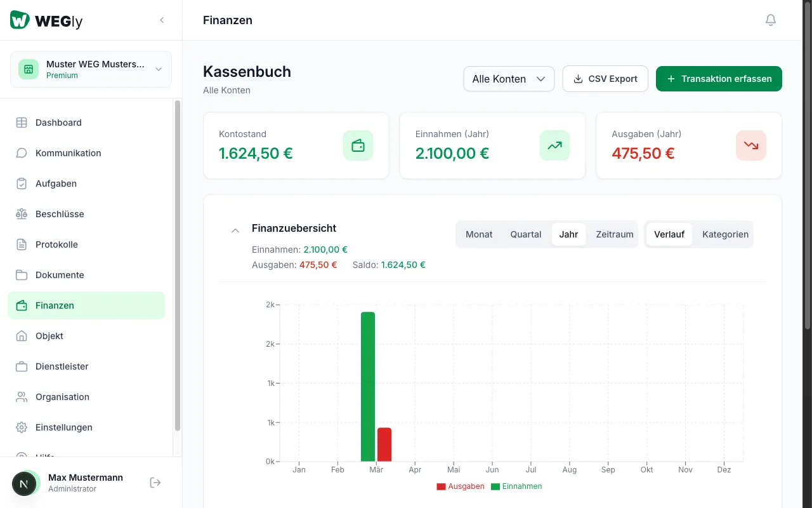Go to Dashboard in the sidebar
Viewport: 812px width, 508px height.
point(58,123)
